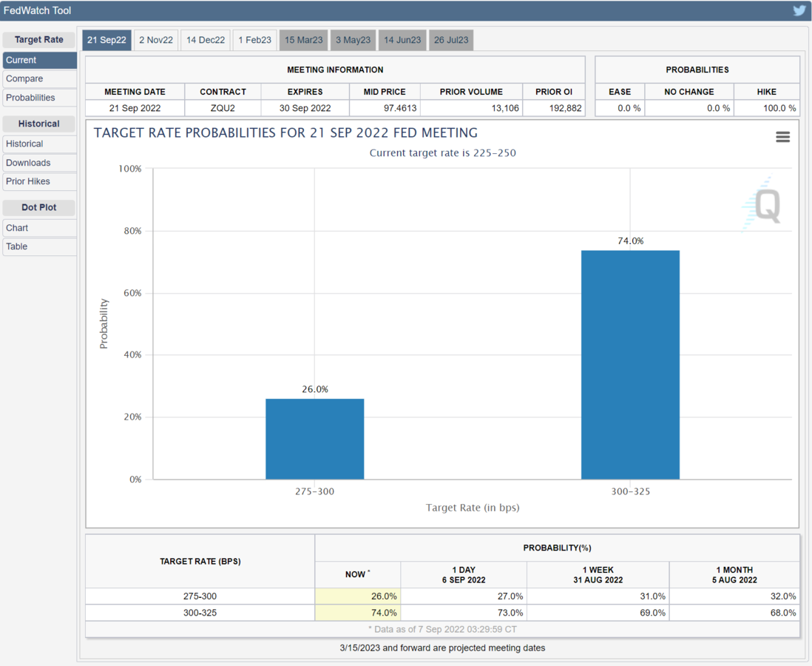Click the QuikStrike Q logo watermark
812x666 pixels.
(762, 205)
